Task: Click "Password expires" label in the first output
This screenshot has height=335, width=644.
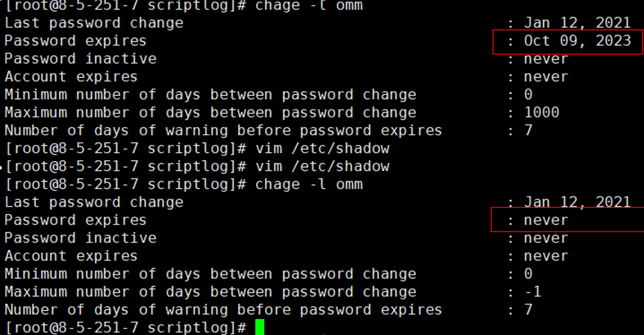Action: click(x=76, y=41)
